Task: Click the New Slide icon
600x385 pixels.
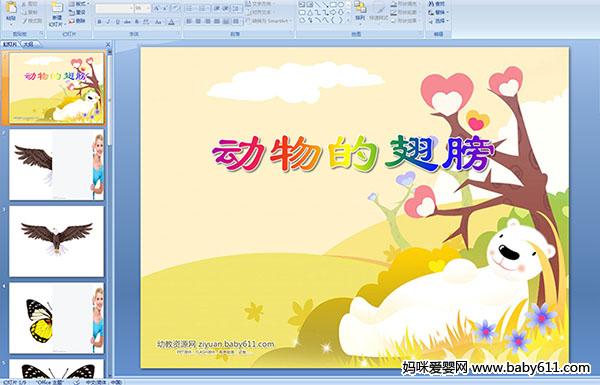Action: point(57,8)
